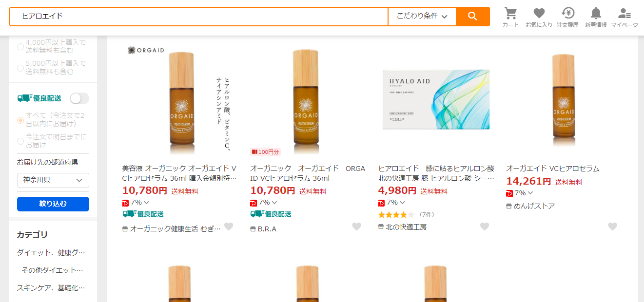
Task: Open ORGAID image with ヒアルロン酸 vertical text
Action: coord(179,100)
